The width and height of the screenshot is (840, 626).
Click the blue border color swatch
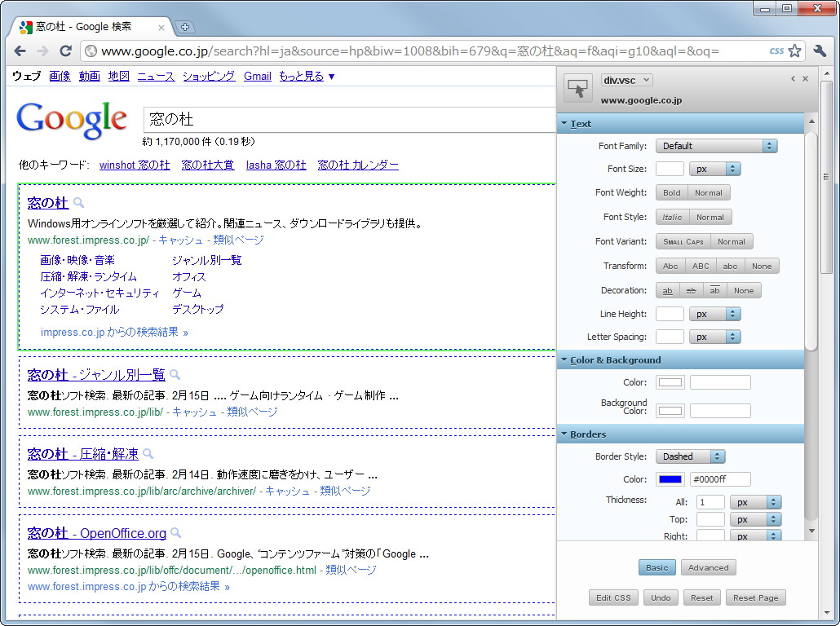(669, 479)
